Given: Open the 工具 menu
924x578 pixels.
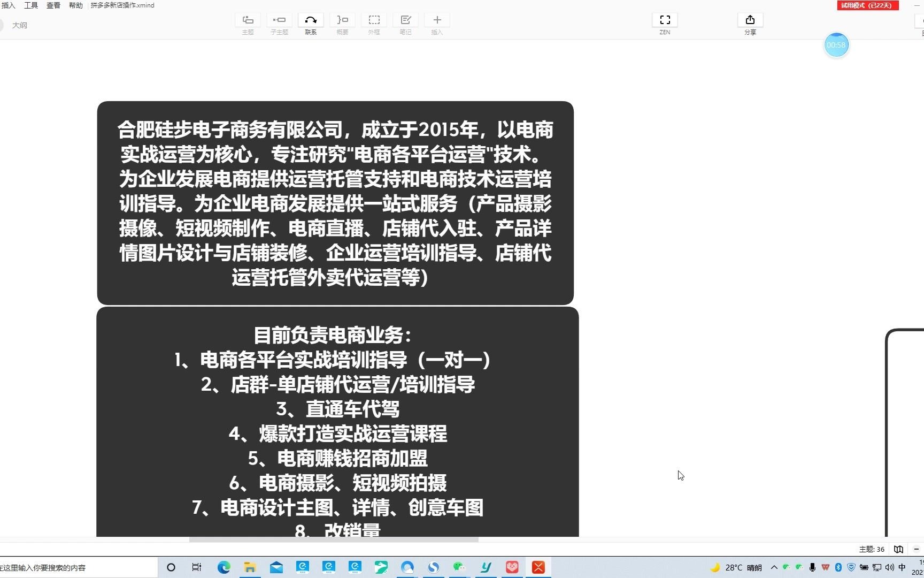Looking at the screenshot, I should coord(31,5).
